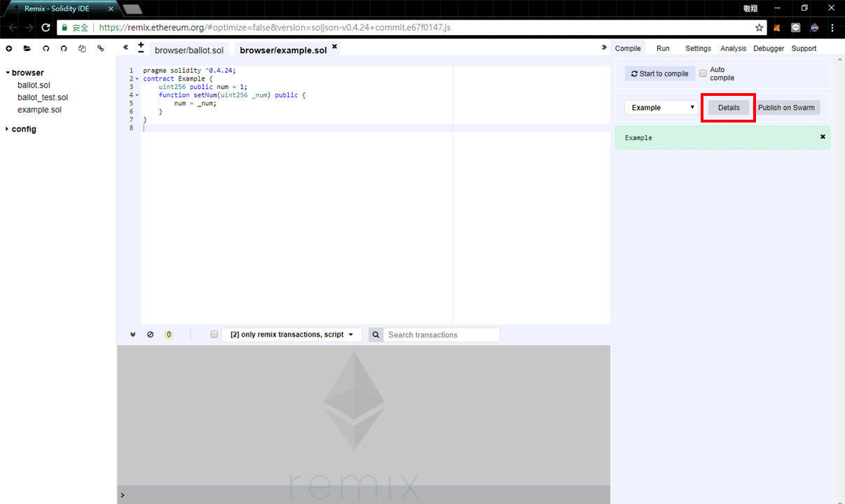Open the only remix transactions filter dropdown

[291, 335]
